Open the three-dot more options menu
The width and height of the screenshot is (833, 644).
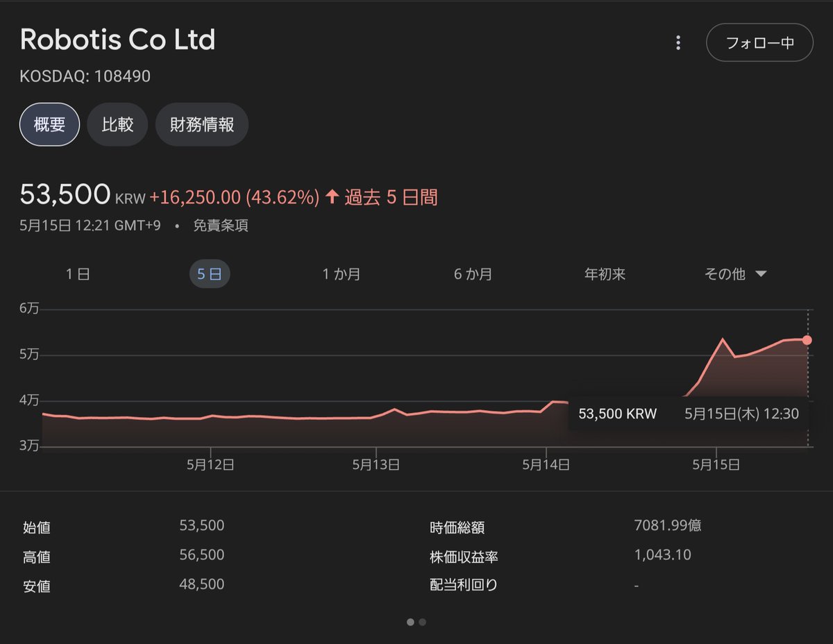(678, 43)
